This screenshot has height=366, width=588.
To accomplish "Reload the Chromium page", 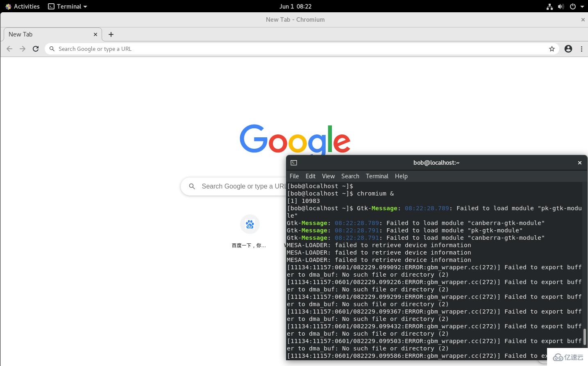I will pos(36,49).
